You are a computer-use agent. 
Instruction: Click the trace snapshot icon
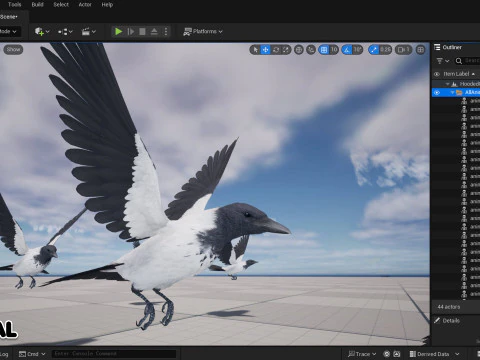pyautogui.click(x=397, y=354)
